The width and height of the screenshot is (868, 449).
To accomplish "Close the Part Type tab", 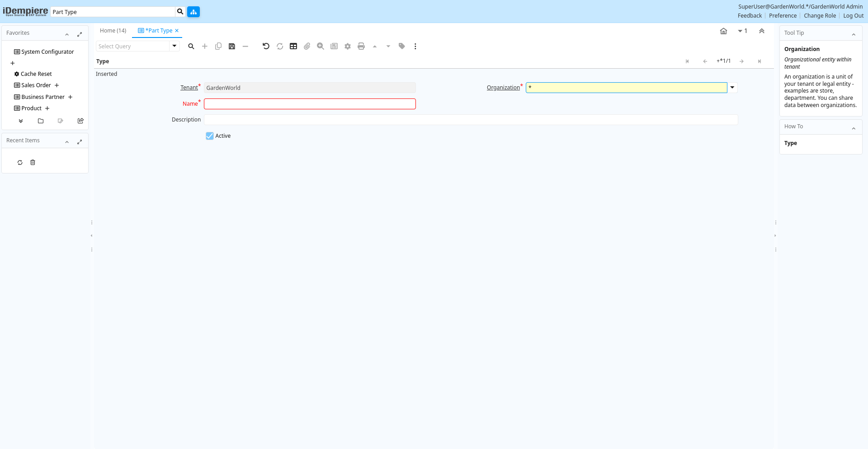I will [x=177, y=31].
